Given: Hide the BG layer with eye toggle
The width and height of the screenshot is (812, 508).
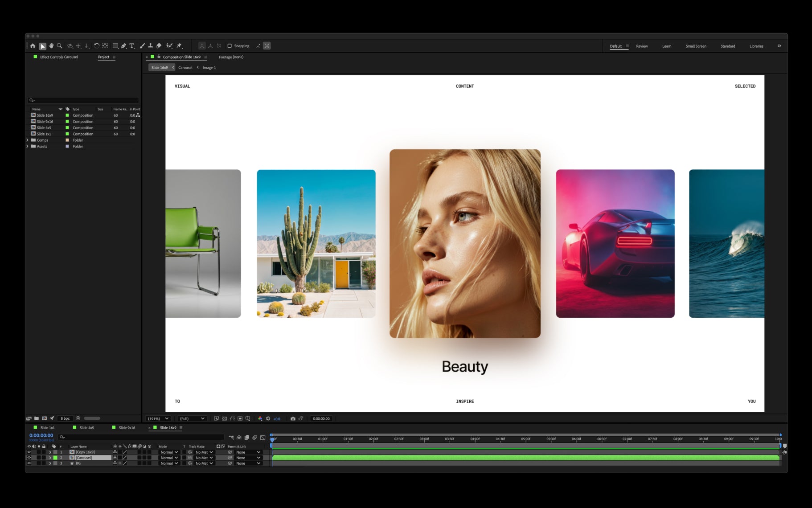Looking at the screenshot, I should 29,463.
